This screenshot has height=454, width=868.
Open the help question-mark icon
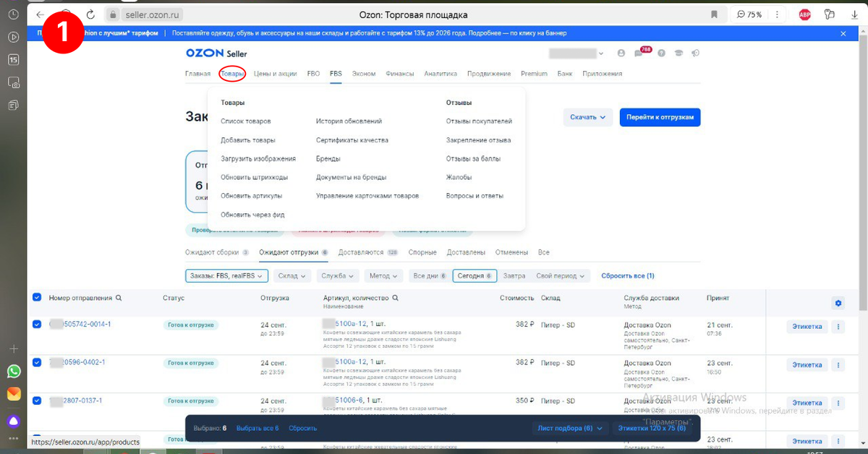point(661,53)
